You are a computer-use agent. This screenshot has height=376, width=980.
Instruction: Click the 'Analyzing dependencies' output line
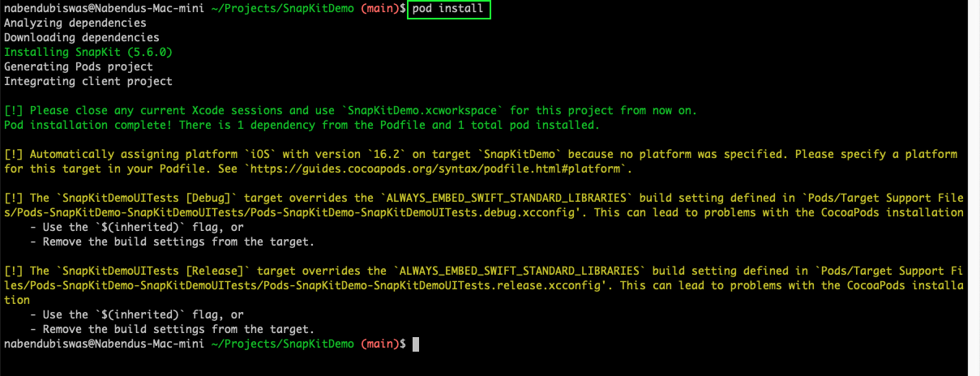[x=75, y=23]
